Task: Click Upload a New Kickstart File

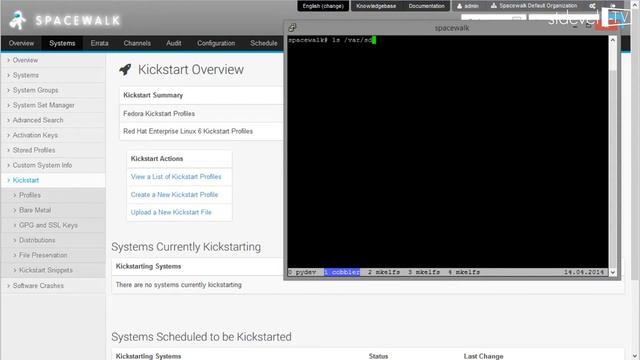Action: click(x=171, y=212)
